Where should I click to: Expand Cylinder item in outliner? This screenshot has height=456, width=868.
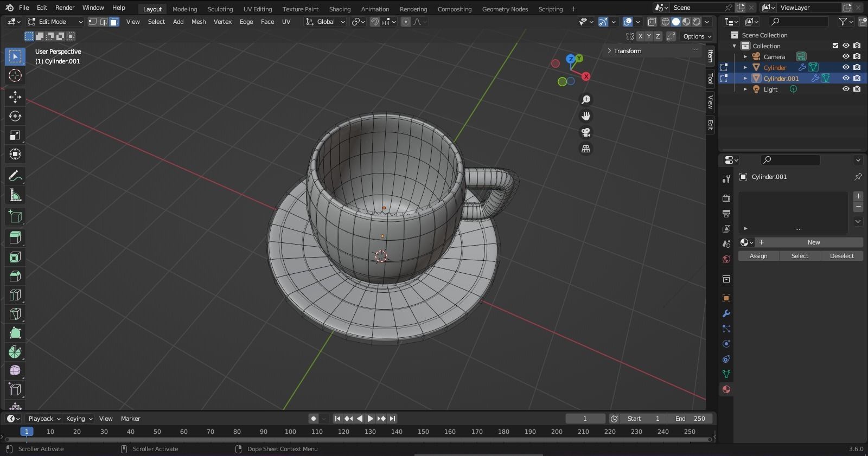(x=745, y=67)
